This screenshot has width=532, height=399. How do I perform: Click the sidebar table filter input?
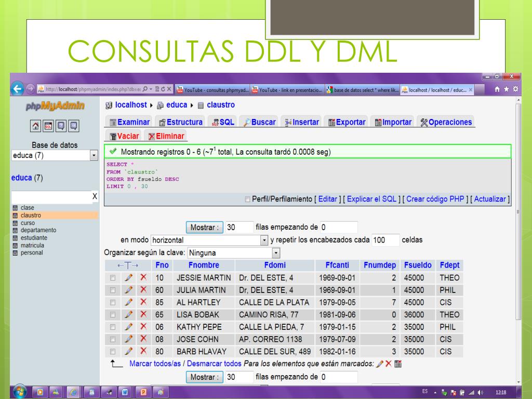click(x=51, y=197)
